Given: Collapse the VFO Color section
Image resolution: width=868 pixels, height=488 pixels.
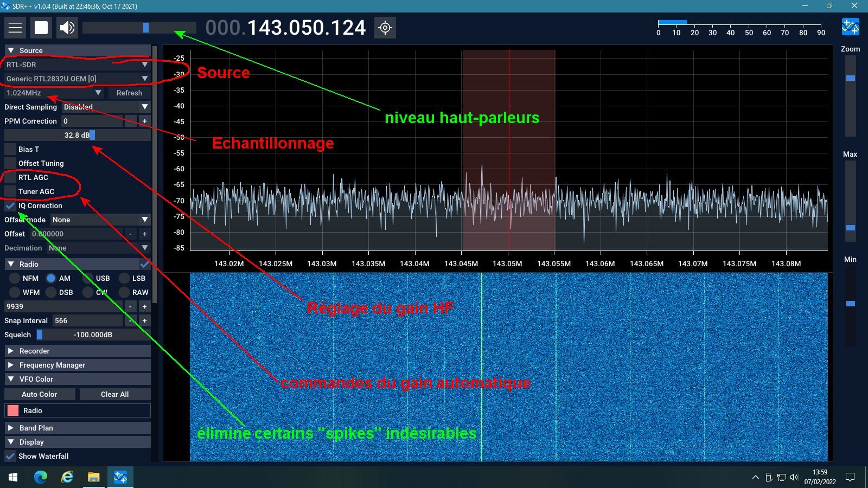Looking at the screenshot, I should click(x=77, y=379).
